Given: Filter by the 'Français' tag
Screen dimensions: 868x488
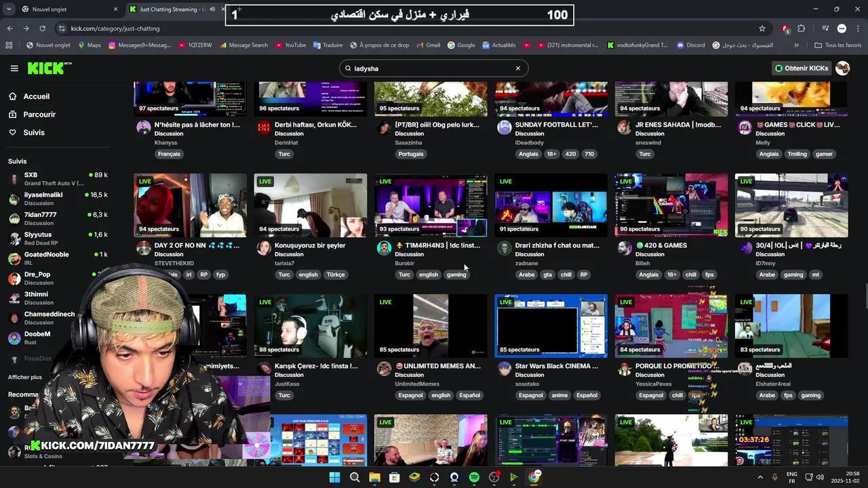Looking at the screenshot, I should pos(169,154).
